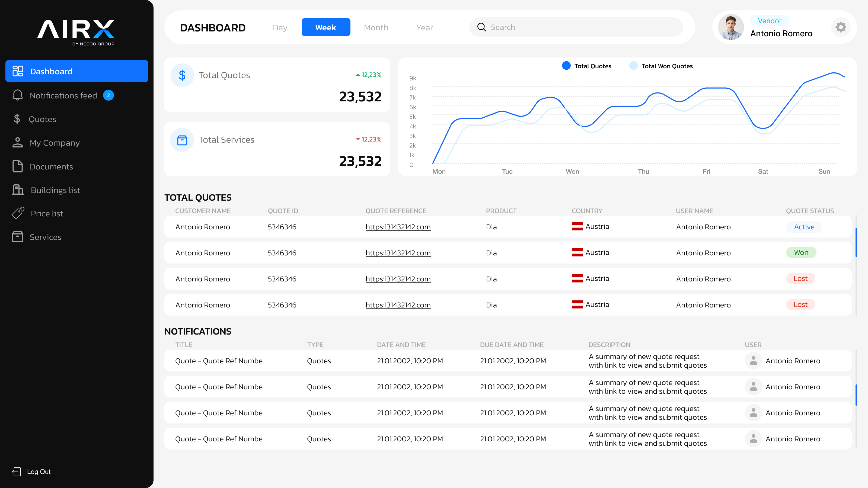Open the Notifications feed menu item
Viewport: 868px width, 488px height.
click(x=63, y=95)
